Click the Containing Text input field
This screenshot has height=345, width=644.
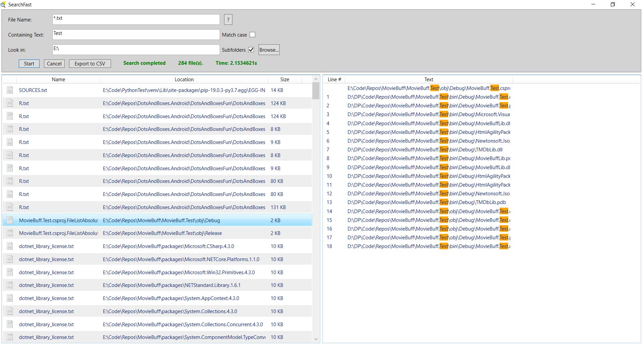136,35
